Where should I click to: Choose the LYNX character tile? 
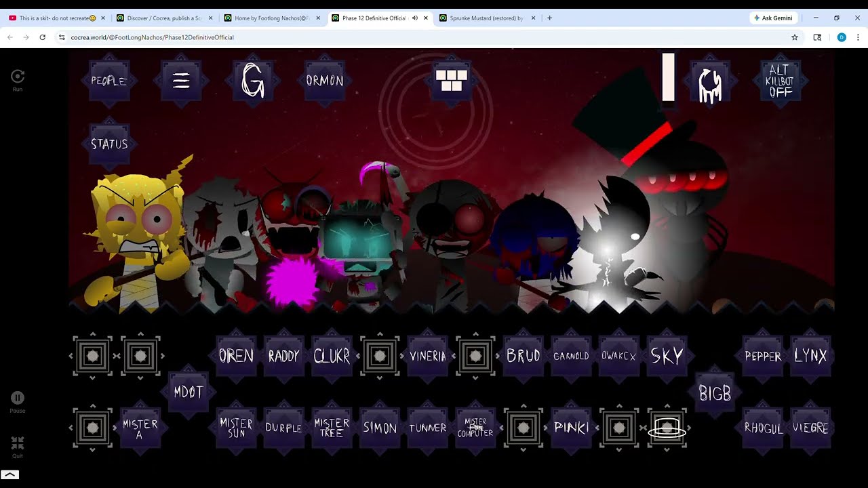[x=810, y=356]
